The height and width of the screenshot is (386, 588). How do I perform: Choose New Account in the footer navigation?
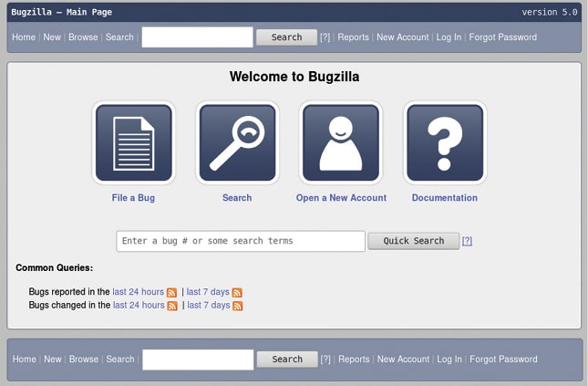[403, 360]
